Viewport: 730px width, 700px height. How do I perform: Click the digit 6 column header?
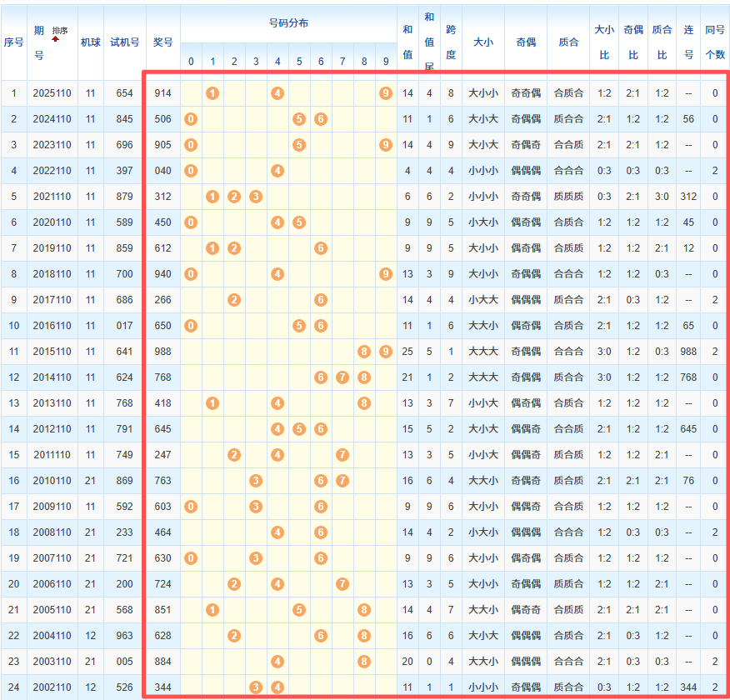pyautogui.click(x=321, y=62)
